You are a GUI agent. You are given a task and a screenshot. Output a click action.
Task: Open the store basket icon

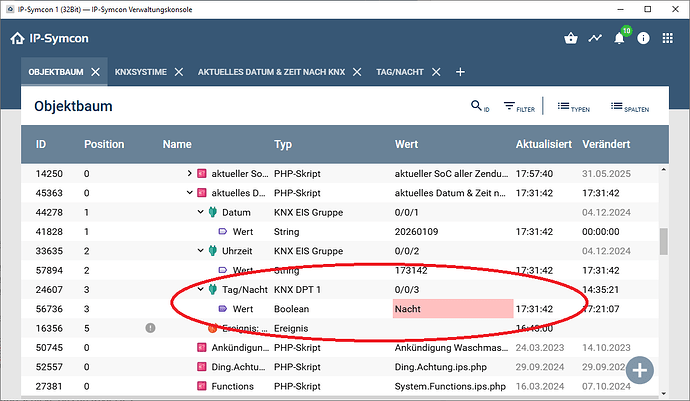point(570,39)
